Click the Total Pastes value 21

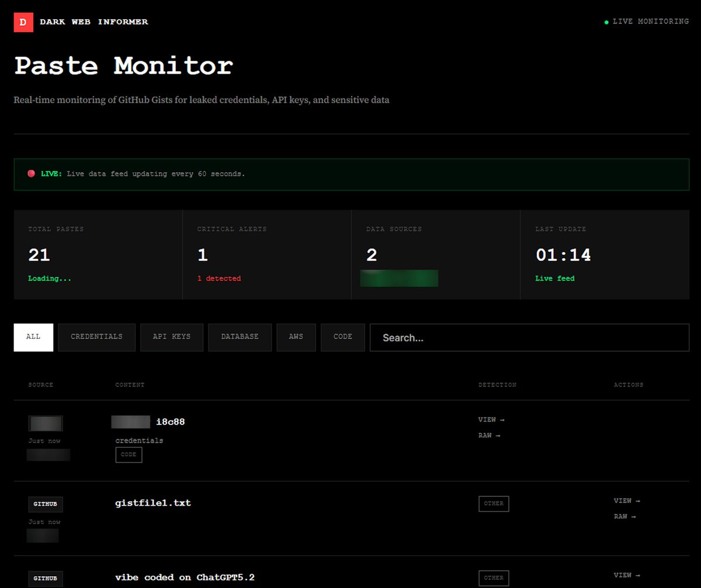(x=39, y=255)
